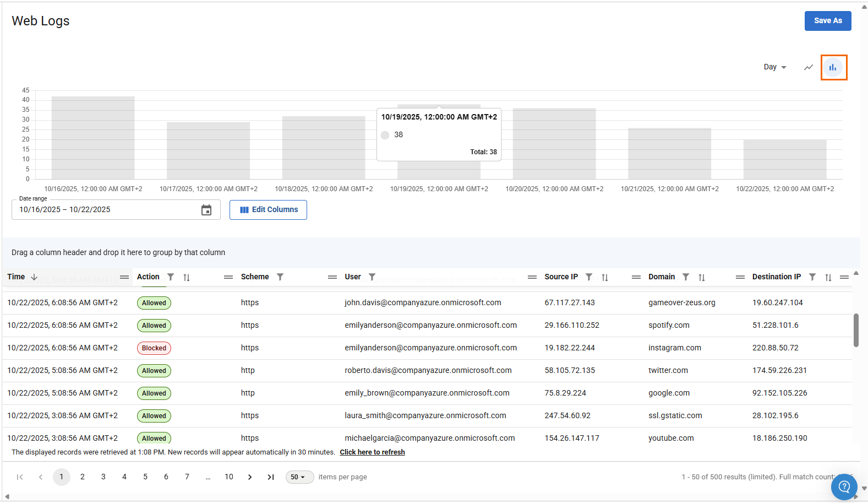
Task: Filter the Action column
Action: [x=171, y=277]
